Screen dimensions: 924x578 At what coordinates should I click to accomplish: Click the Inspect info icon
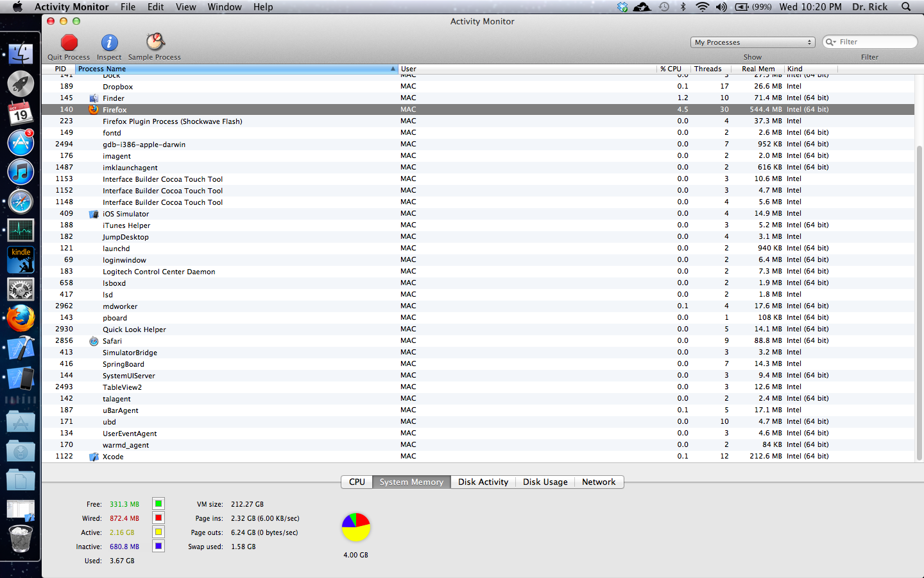(x=109, y=42)
